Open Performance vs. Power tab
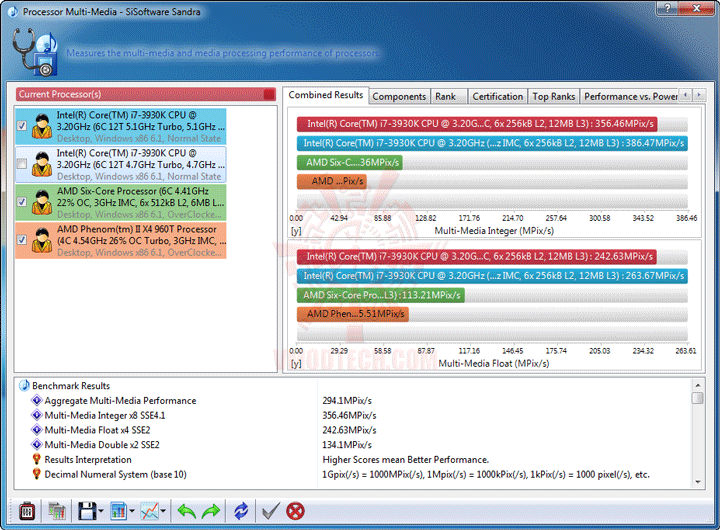The height and width of the screenshot is (530, 720). pos(630,96)
